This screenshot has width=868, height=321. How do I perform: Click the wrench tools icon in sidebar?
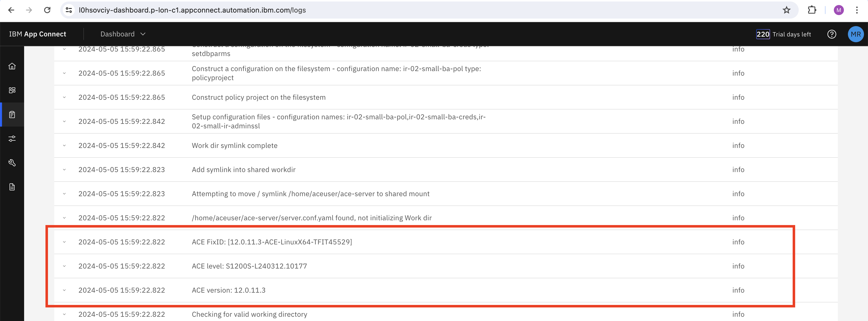click(12, 163)
